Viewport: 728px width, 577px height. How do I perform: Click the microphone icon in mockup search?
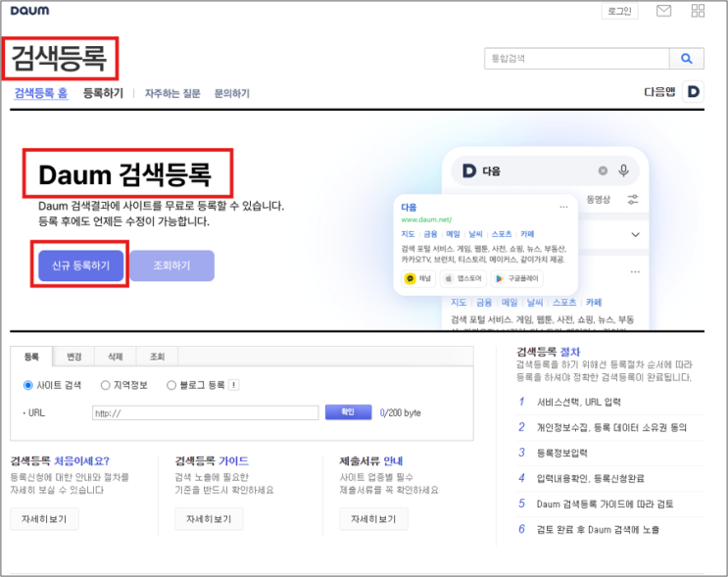[x=623, y=170]
